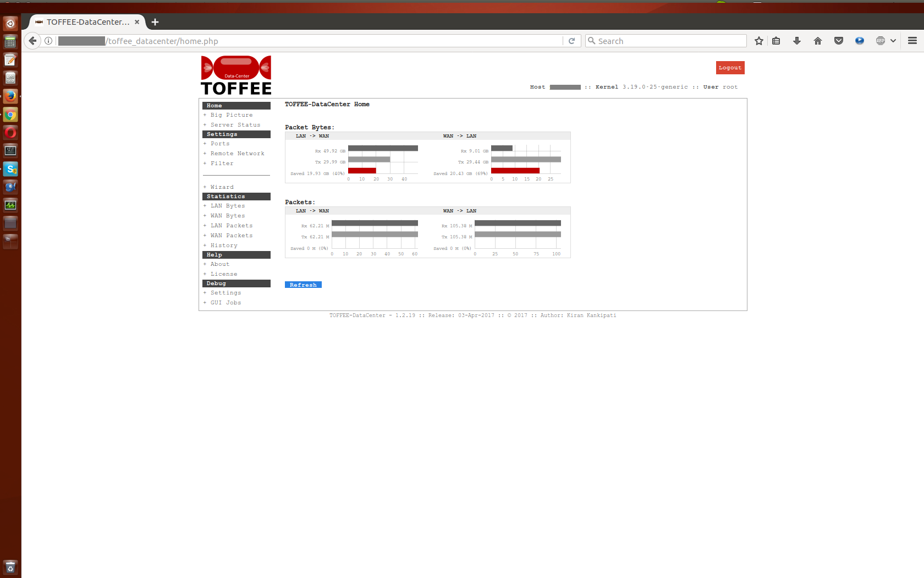Open the History statistics link
Screen dimensions: 924x578
(224, 246)
